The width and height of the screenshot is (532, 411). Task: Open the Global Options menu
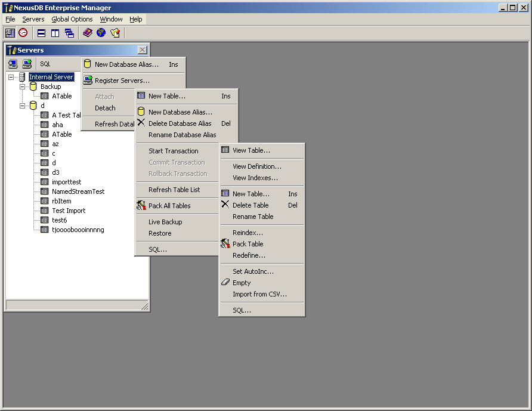(x=72, y=19)
